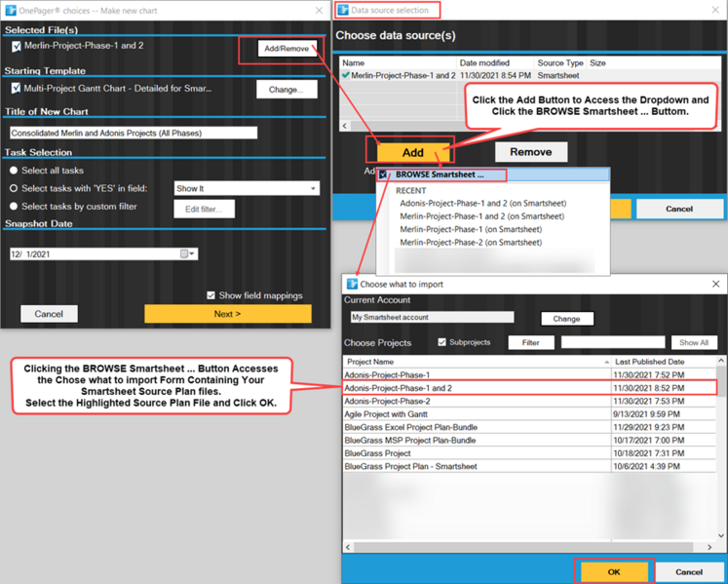
Task: Click OK in Choose what to import dialog
Action: [x=614, y=571]
